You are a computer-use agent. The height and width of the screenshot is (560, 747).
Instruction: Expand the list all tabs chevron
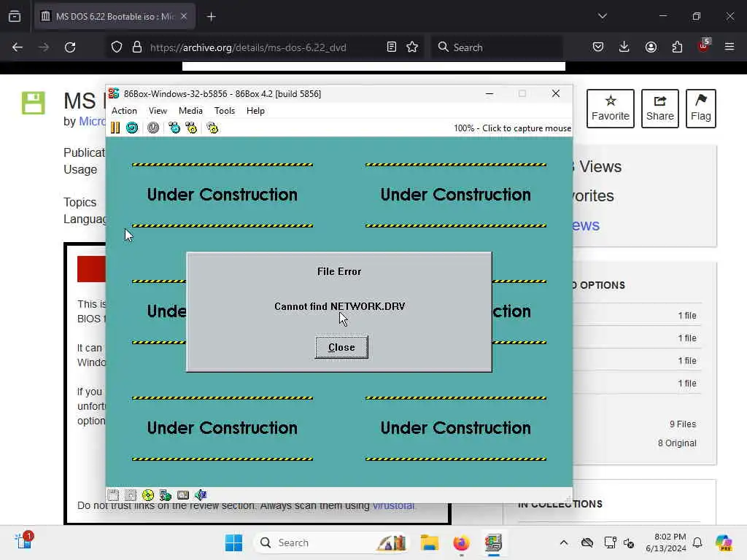[602, 16]
